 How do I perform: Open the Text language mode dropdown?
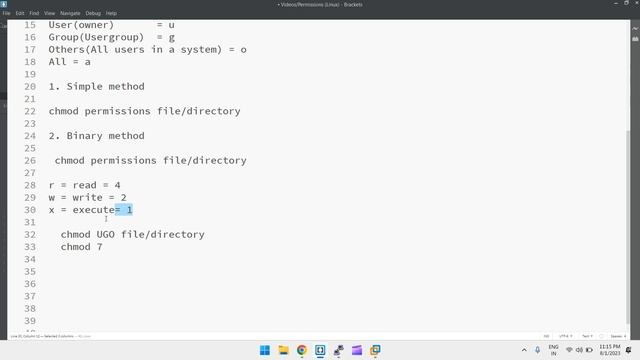[587, 336]
